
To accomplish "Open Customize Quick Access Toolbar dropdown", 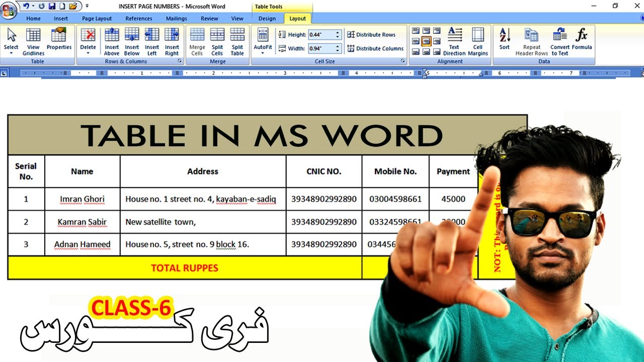I will pos(87,6).
